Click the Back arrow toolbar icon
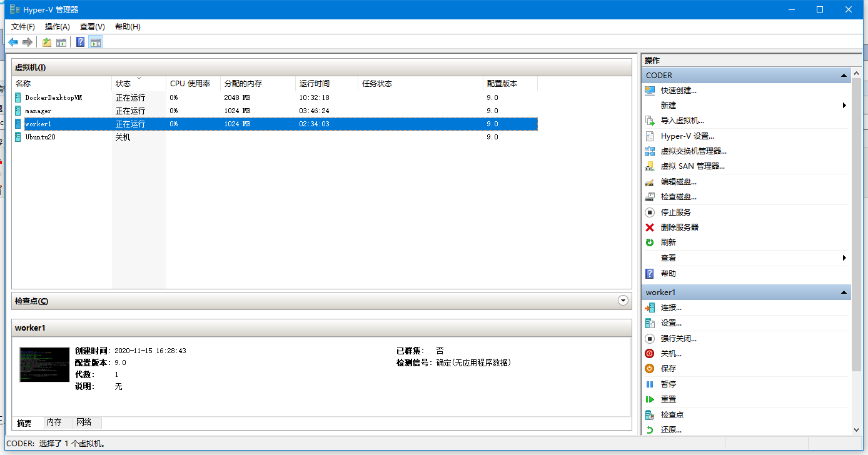The height and width of the screenshot is (455, 868). point(13,42)
